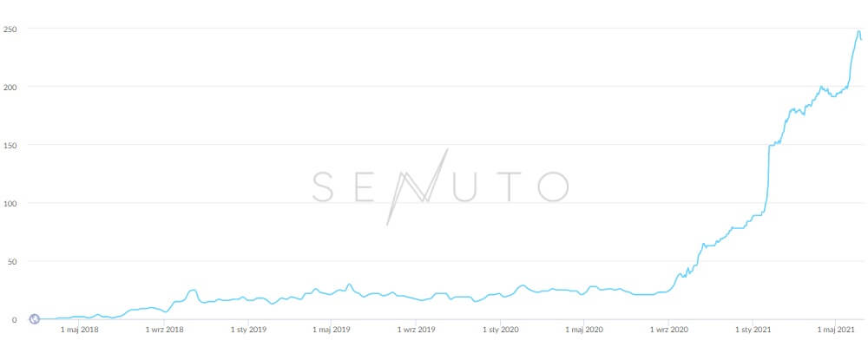
Task: Click the Senuto logo watermark
Action: 440,187
